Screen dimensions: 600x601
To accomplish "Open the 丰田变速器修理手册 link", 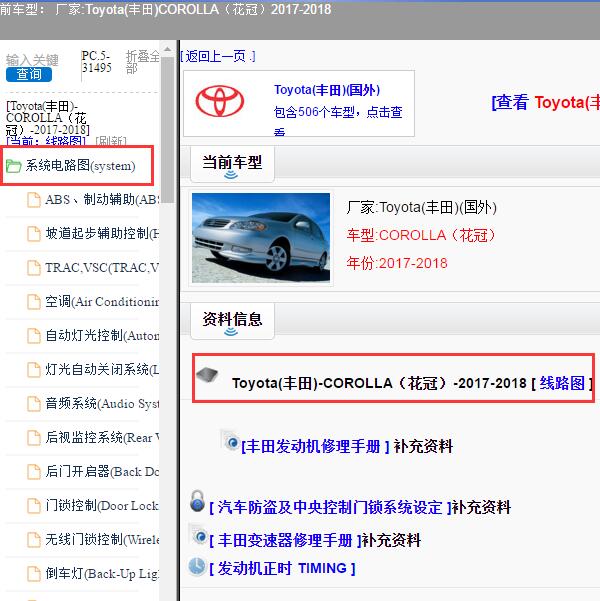I will pos(286,541).
